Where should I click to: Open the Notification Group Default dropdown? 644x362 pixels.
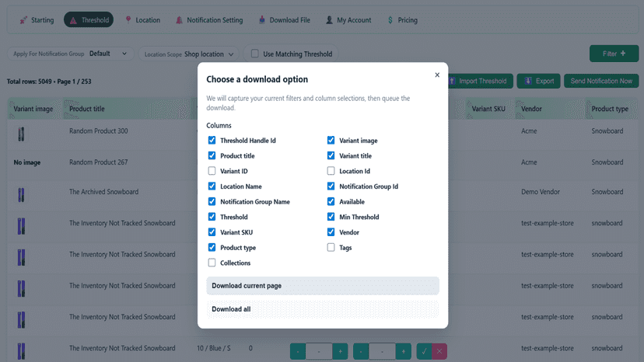pyautogui.click(x=71, y=54)
